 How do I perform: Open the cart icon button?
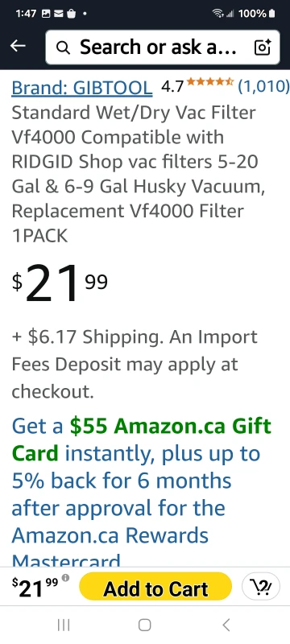[x=261, y=587]
